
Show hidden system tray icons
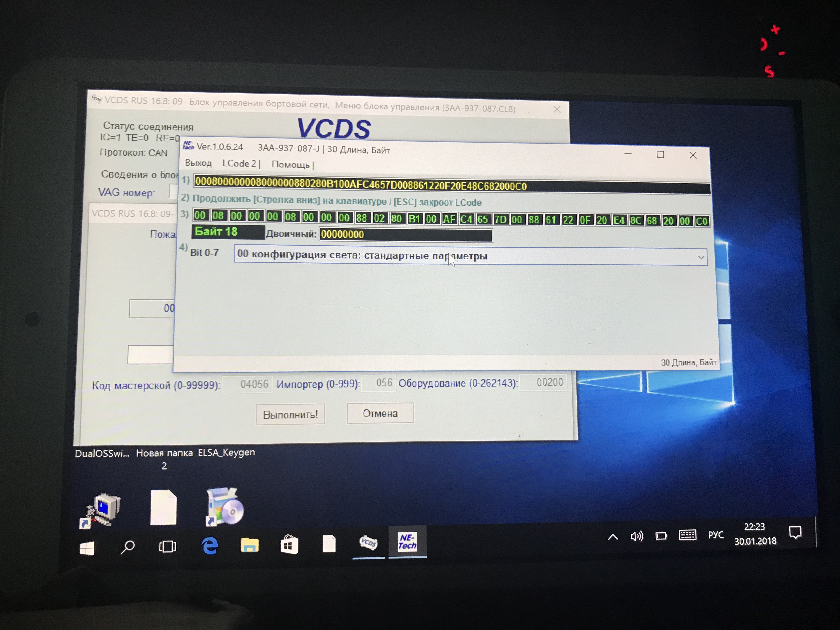point(613,537)
